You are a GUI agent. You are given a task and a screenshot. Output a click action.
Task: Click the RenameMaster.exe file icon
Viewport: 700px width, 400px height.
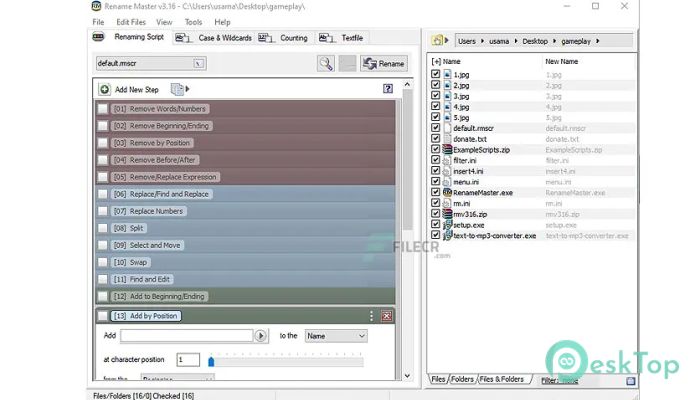point(447,192)
